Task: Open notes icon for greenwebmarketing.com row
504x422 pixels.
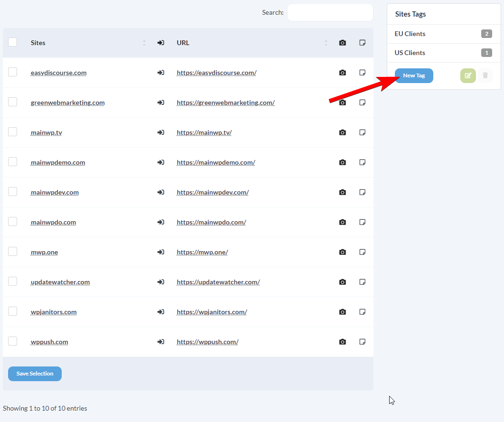Action: click(x=362, y=103)
